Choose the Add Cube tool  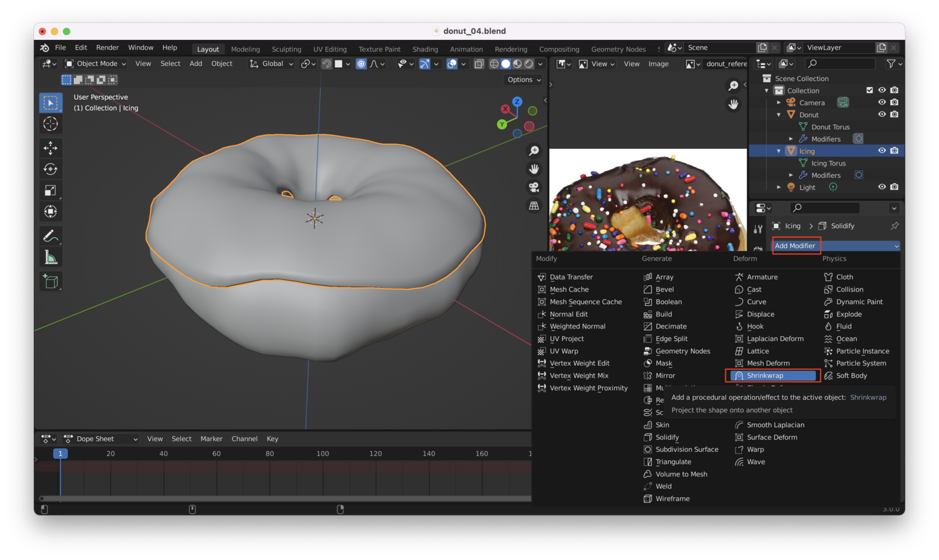(x=51, y=281)
